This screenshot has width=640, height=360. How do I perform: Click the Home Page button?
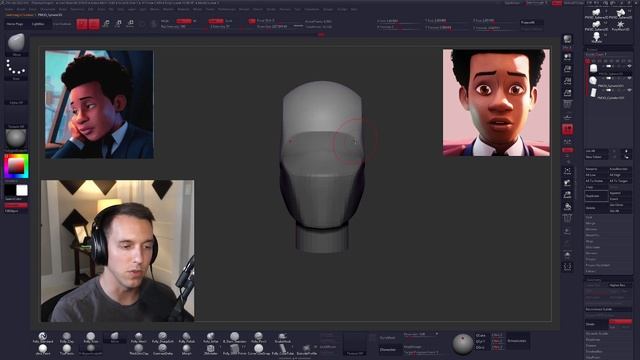coord(15,24)
